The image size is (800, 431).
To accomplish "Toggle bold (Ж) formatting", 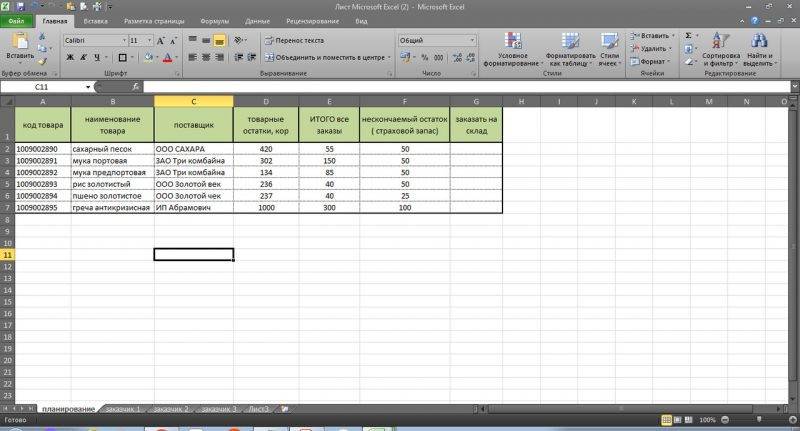I will (69, 57).
